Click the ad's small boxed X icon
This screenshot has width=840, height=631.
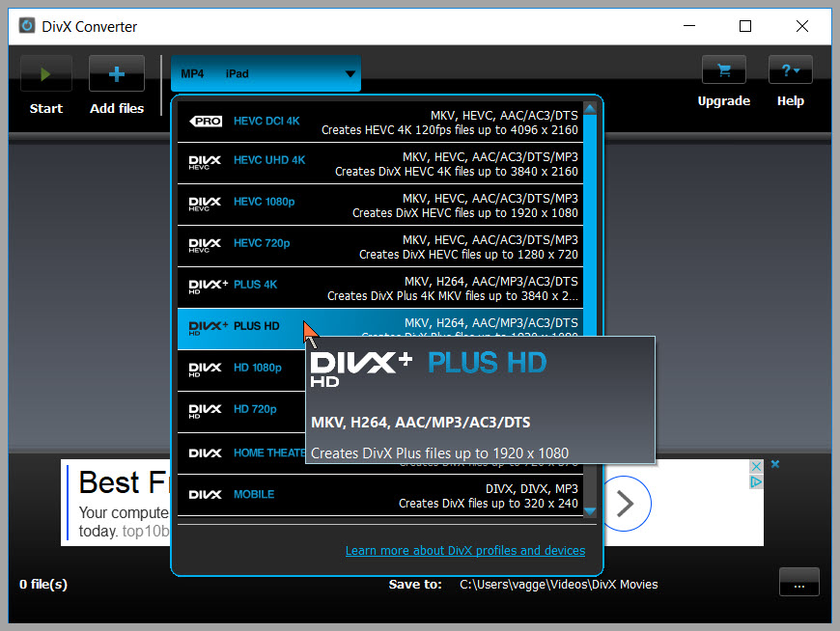point(756,466)
